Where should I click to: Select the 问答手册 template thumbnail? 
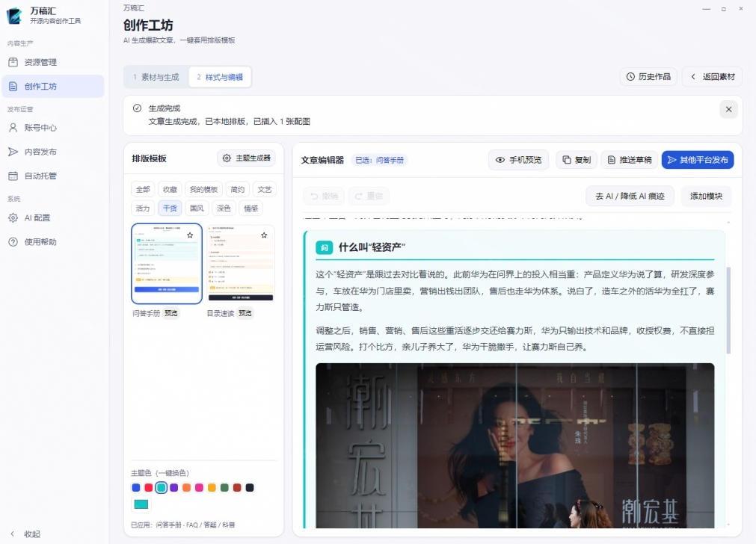(x=167, y=264)
